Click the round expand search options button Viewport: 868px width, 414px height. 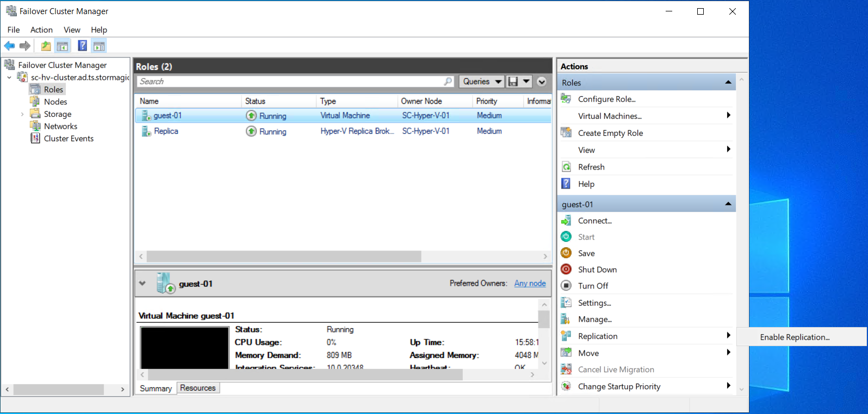(x=542, y=81)
